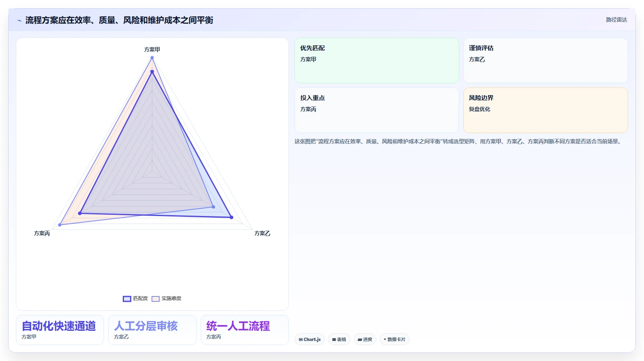Click the dark 匹配度 point at 方案乙
644x361 pixels.
click(231, 217)
